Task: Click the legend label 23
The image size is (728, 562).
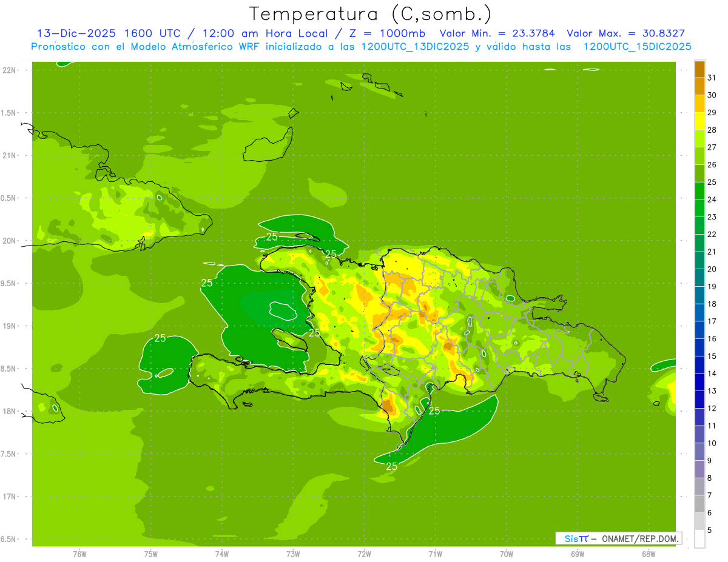Action: tap(712, 217)
